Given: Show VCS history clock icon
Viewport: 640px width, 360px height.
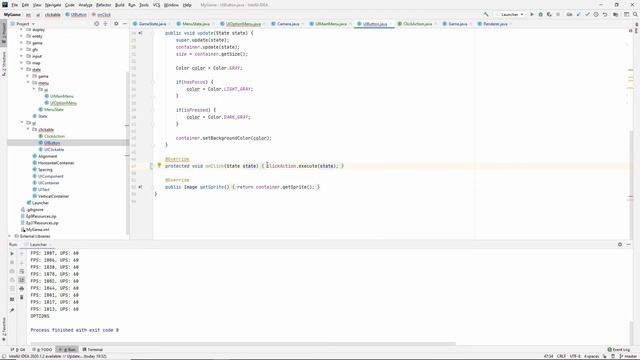Looking at the screenshot, I should 596,14.
